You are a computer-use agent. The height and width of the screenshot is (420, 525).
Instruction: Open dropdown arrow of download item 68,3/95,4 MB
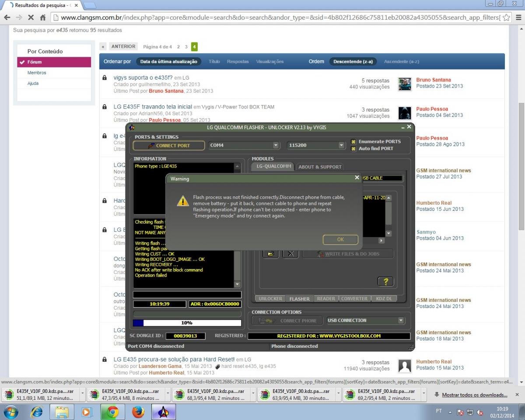pos(253,395)
